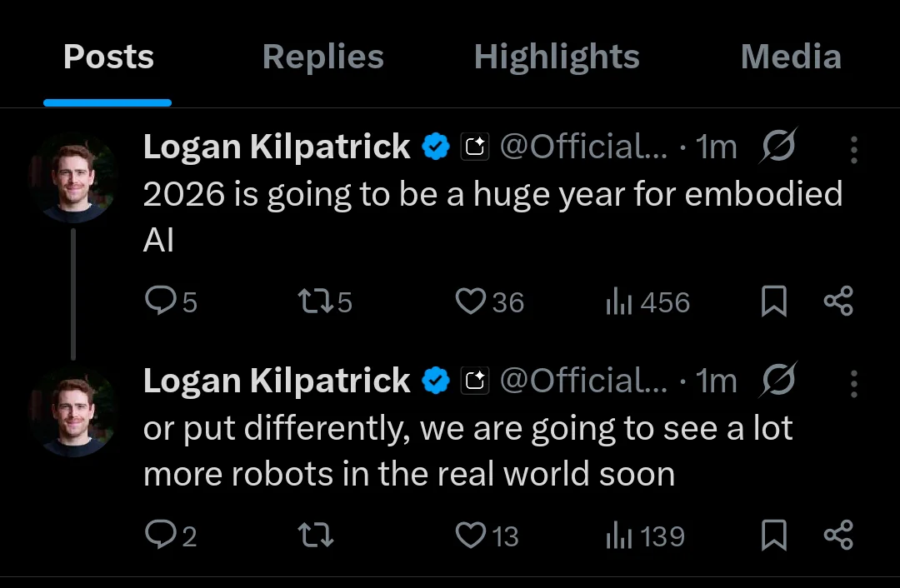
Task: View analytics showing 456 views
Action: [647, 301]
